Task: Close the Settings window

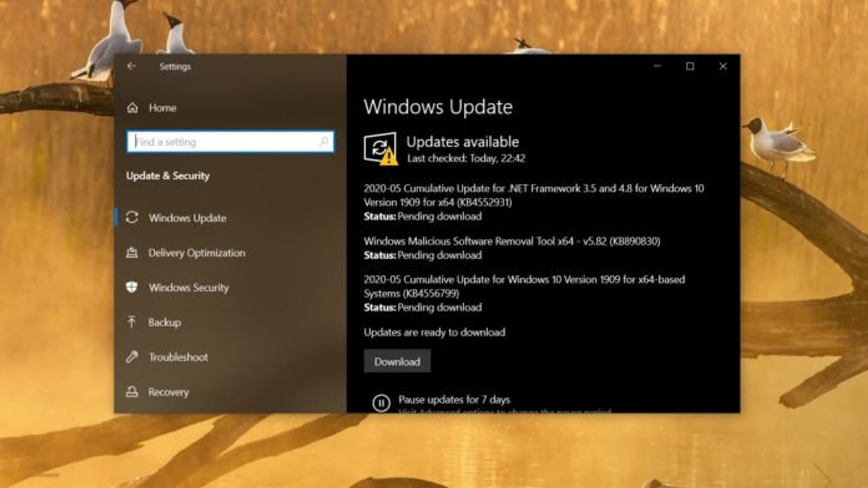Action: 723,66
